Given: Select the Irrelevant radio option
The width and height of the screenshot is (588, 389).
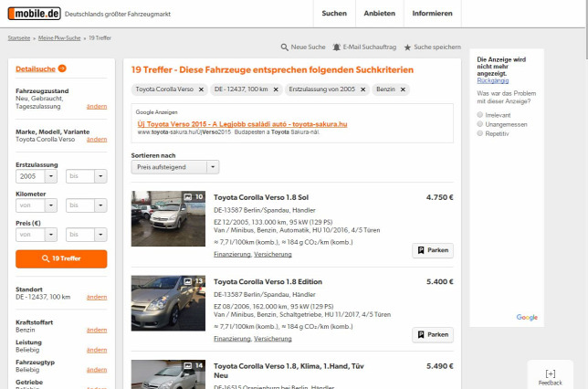Looking at the screenshot, I should [479, 115].
